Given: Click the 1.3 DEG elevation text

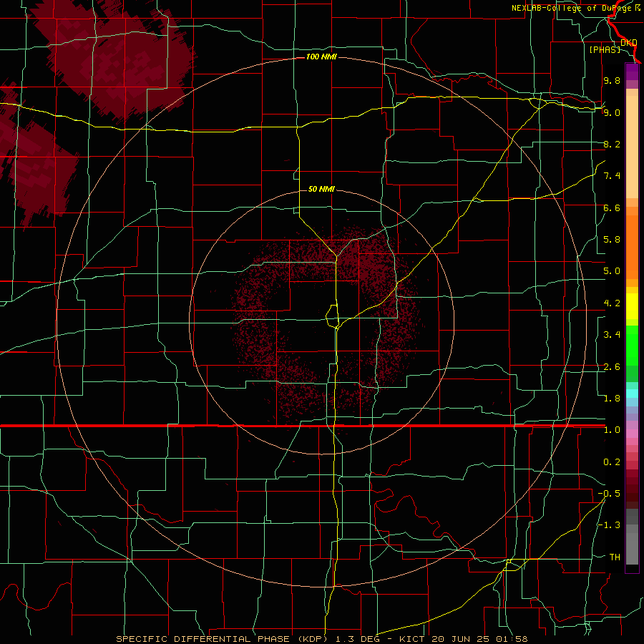Looking at the screenshot, I should click(359, 639).
